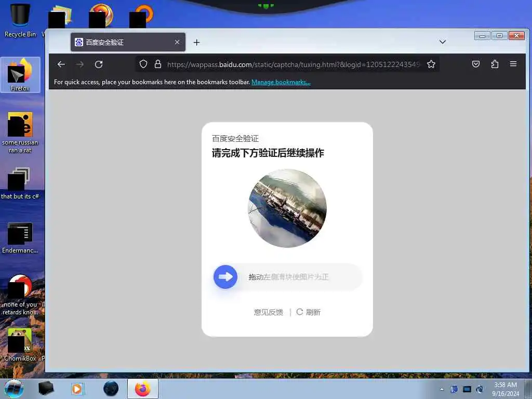Refresh captcha with 刷新 link
Viewport: 532px width, 399px height.
[309, 312]
